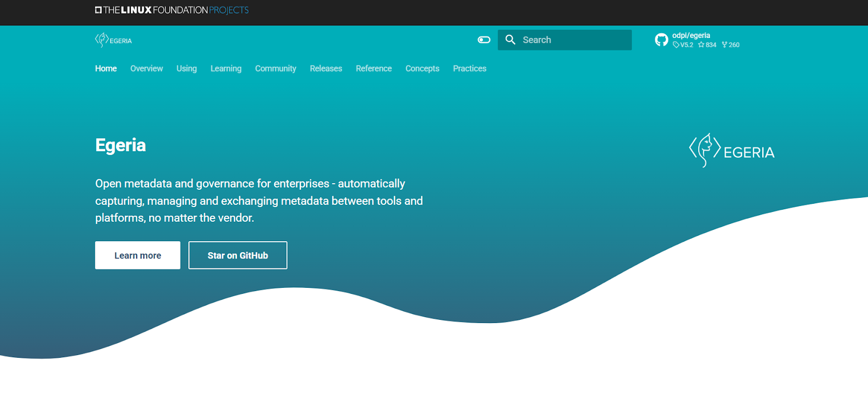Viewport: 868px width, 393px height.
Task: Click the Egeria logo in header
Action: tap(113, 40)
